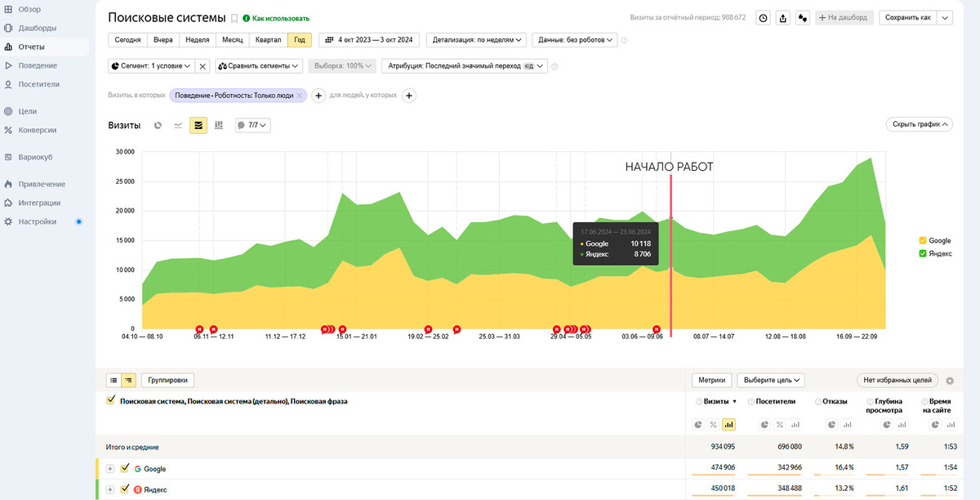Viewport: 980px width, 500px height.
Task: Click the Метрики button
Action: point(711,380)
